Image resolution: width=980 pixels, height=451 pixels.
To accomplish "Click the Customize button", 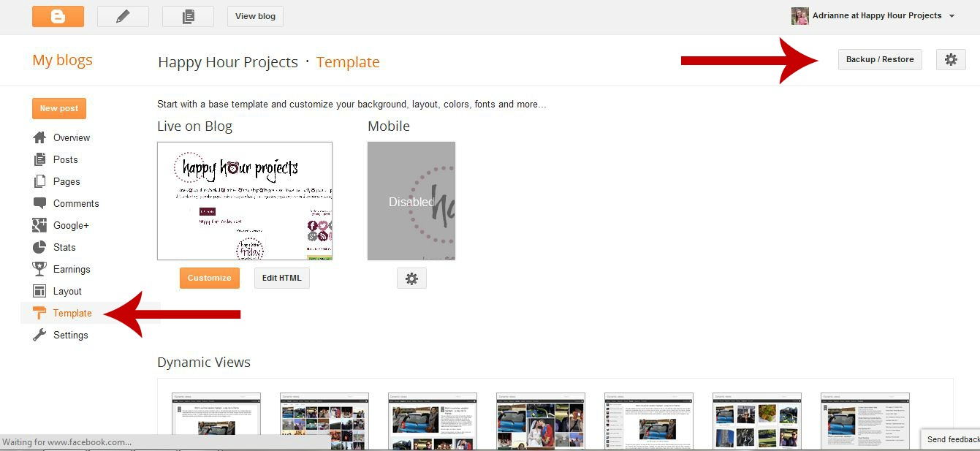I will [209, 278].
